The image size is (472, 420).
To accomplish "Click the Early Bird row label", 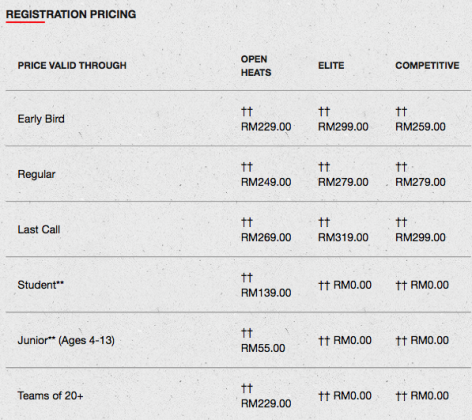I will point(41,119).
